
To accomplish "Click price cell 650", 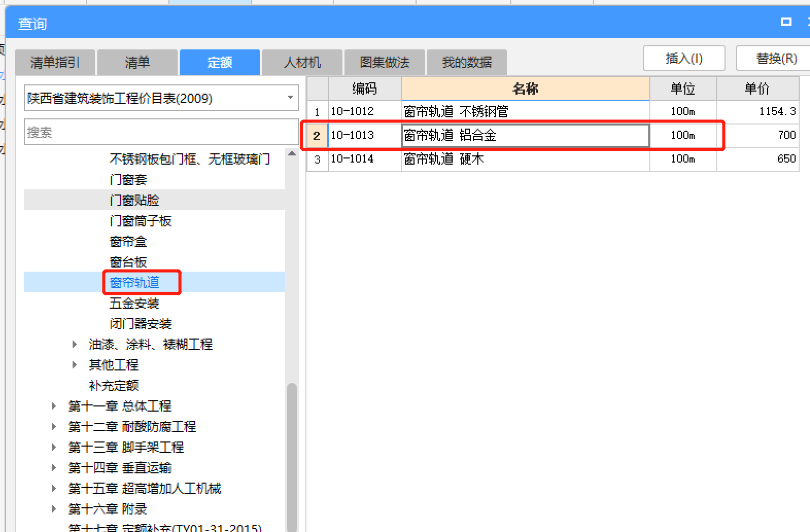I will pos(757,159).
